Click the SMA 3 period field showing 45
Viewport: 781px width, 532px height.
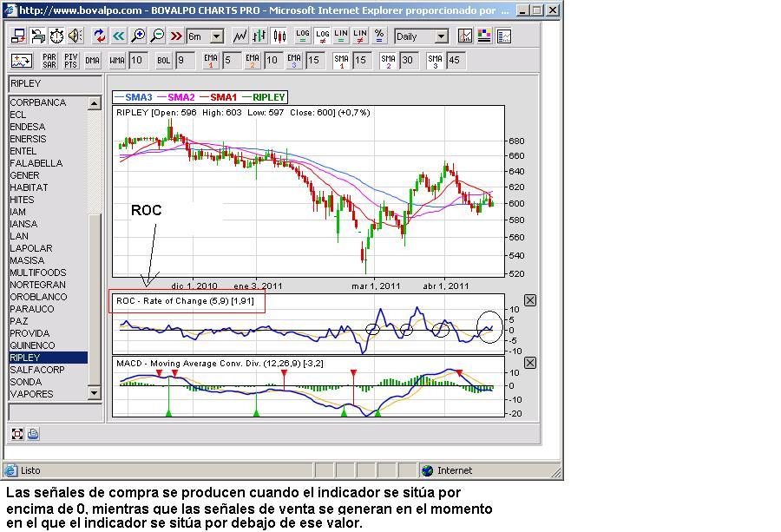(x=456, y=60)
